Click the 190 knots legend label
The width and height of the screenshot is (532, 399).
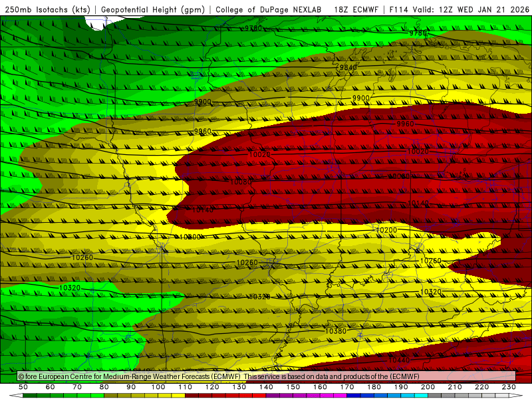(401, 387)
